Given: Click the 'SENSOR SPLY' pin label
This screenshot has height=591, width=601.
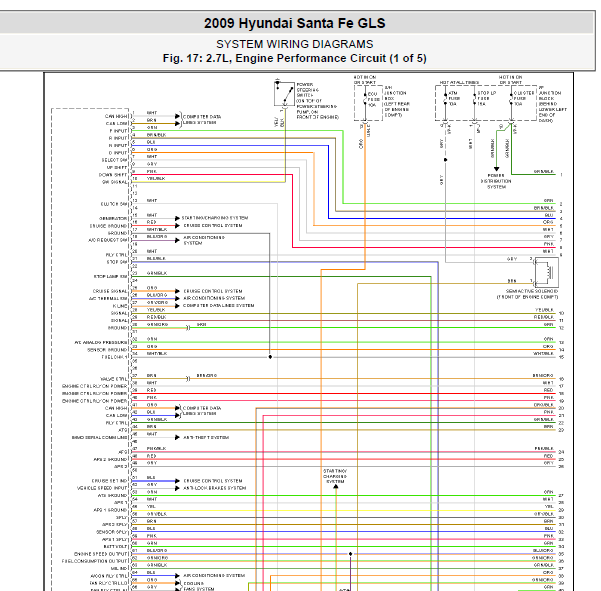Looking at the screenshot, I should click(112, 532).
